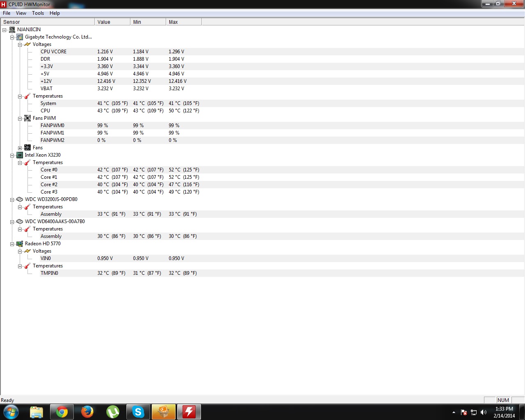Click the WDC WD6400AAKS-00A7B0 hard drive icon

[20, 221]
